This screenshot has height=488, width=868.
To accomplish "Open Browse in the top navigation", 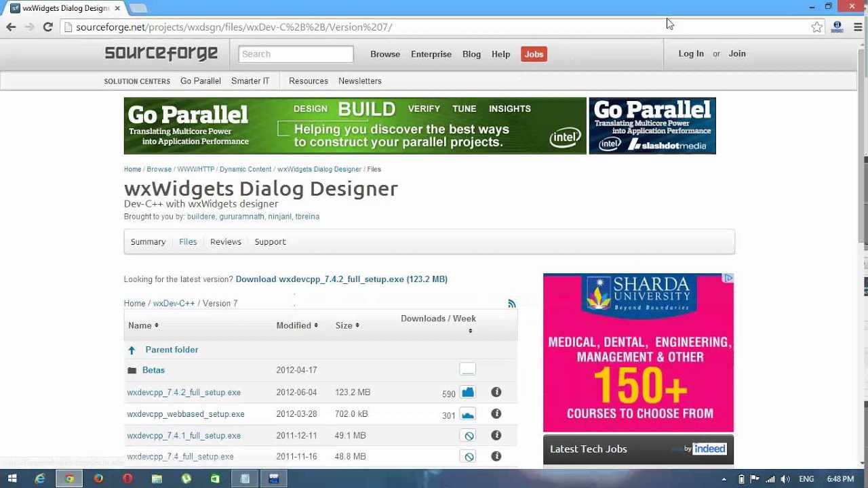I will pyautogui.click(x=385, y=54).
